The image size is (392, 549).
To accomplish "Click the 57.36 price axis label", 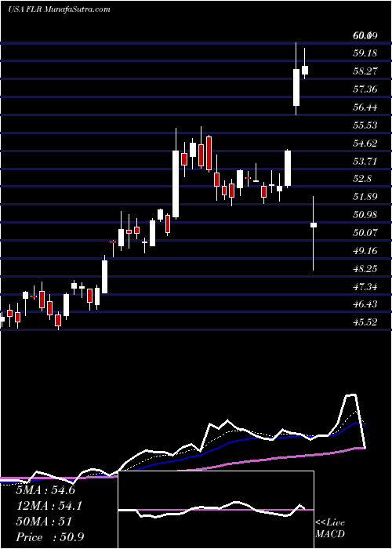I will click(365, 89).
